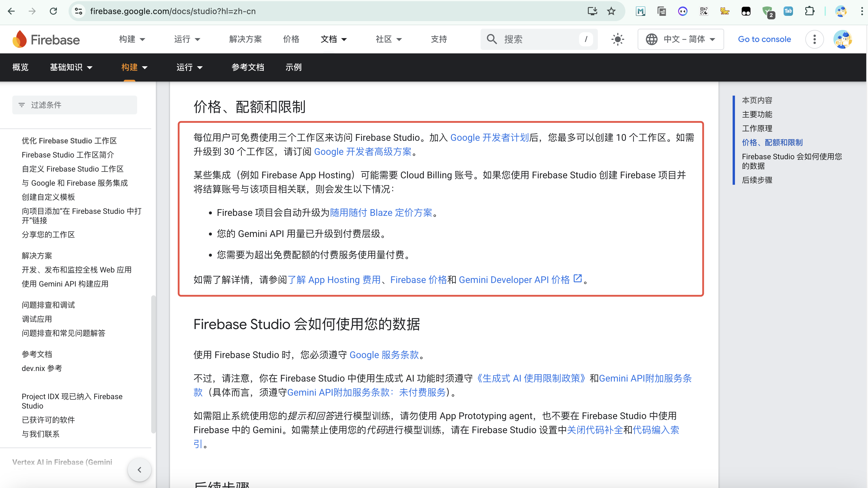Image resolution: width=868 pixels, height=488 pixels.
Task: Open the Google 开发者计划 link
Action: 489,138
